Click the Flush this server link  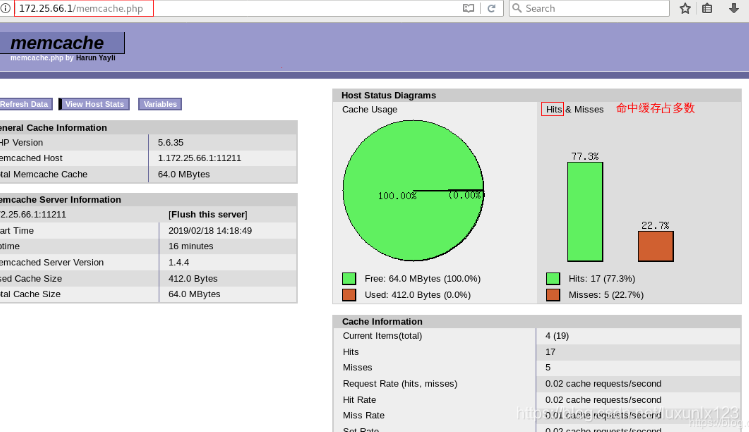point(208,215)
